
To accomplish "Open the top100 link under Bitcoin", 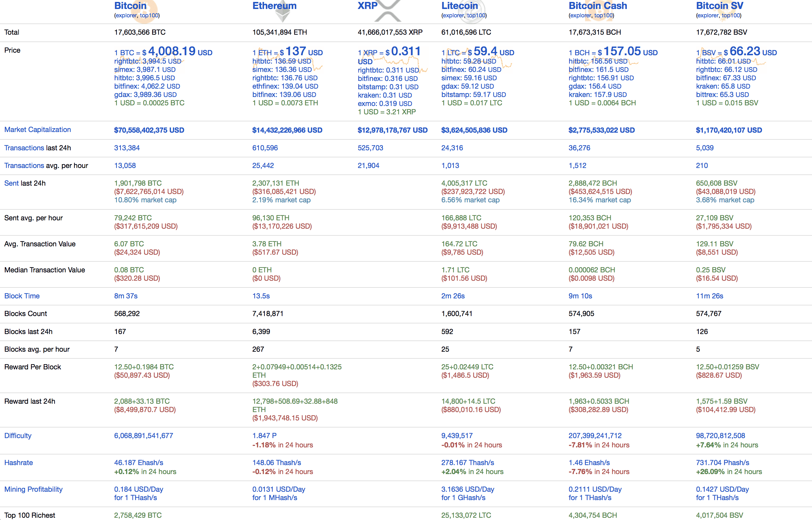I will click(149, 15).
